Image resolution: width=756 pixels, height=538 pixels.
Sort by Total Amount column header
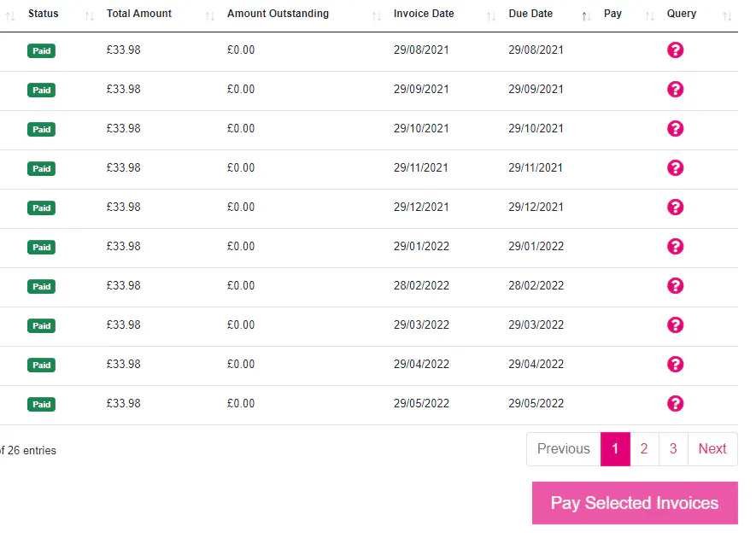pos(139,15)
